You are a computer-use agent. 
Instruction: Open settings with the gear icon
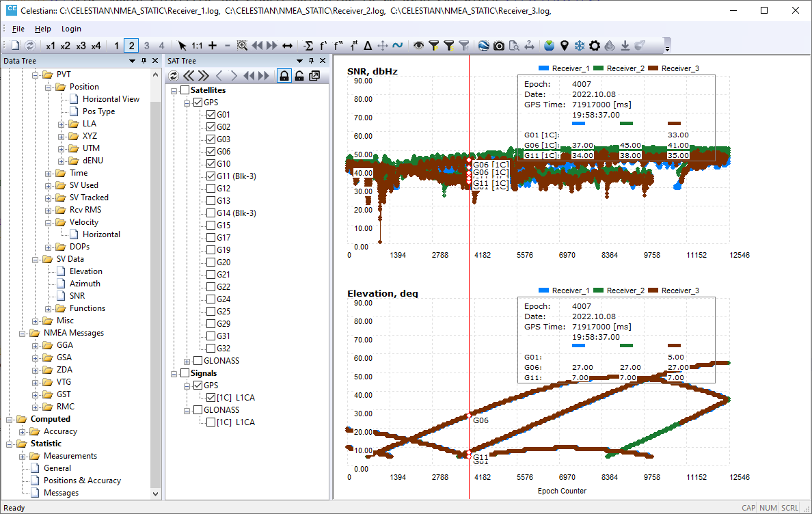[x=595, y=46]
